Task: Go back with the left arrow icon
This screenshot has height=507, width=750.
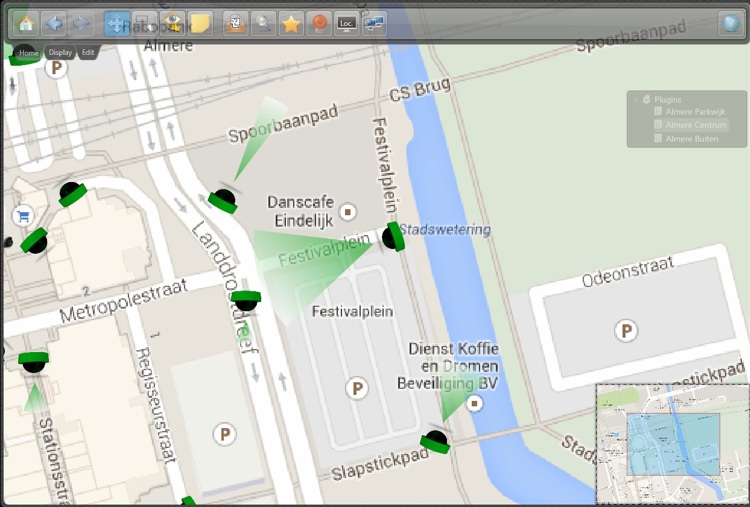Action: (x=55, y=23)
